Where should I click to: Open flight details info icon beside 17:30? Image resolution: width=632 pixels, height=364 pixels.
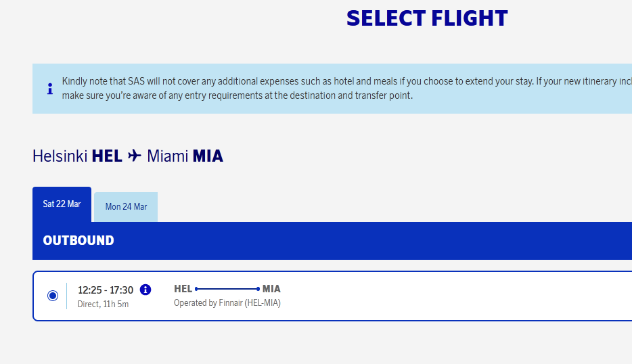[145, 290]
